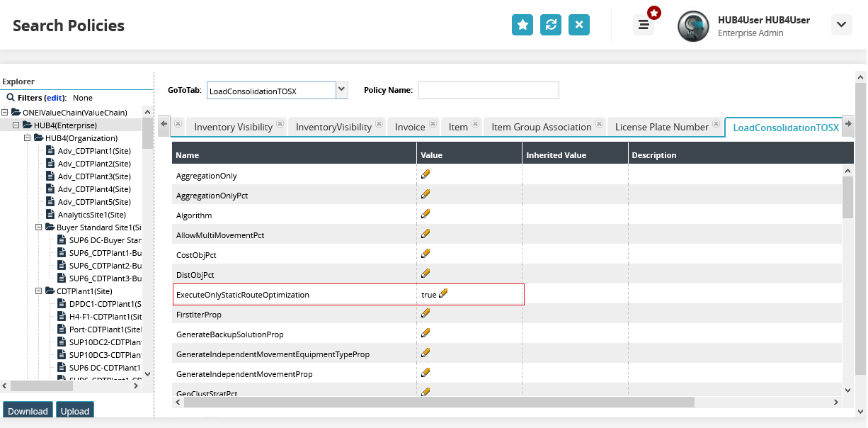Screen dimensions: 868x428
Task: Click the edit link next to Filters
Action: point(55,98)
